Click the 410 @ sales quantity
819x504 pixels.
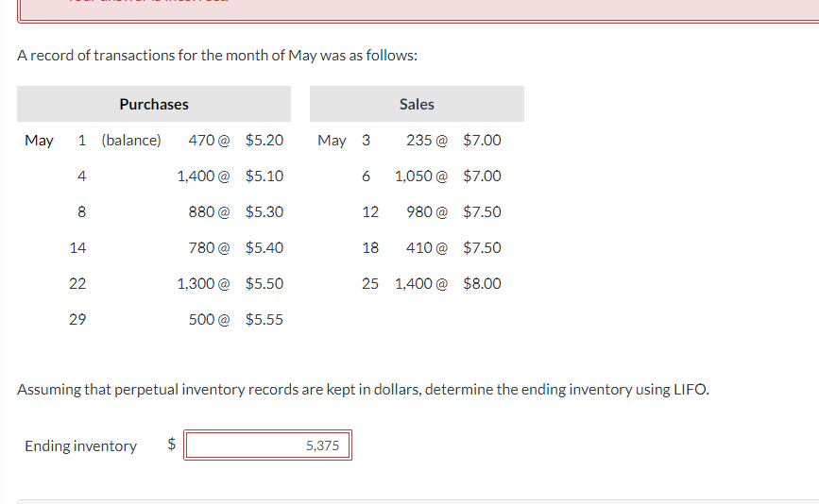(x=427, y=248)
